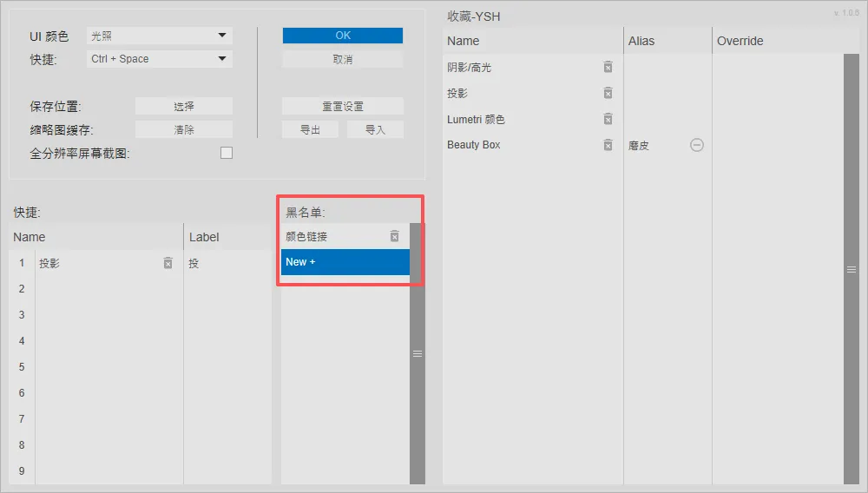Select 投影 row in favorites list
Viewport: 868px width, 493px height.
coord(457,93)
